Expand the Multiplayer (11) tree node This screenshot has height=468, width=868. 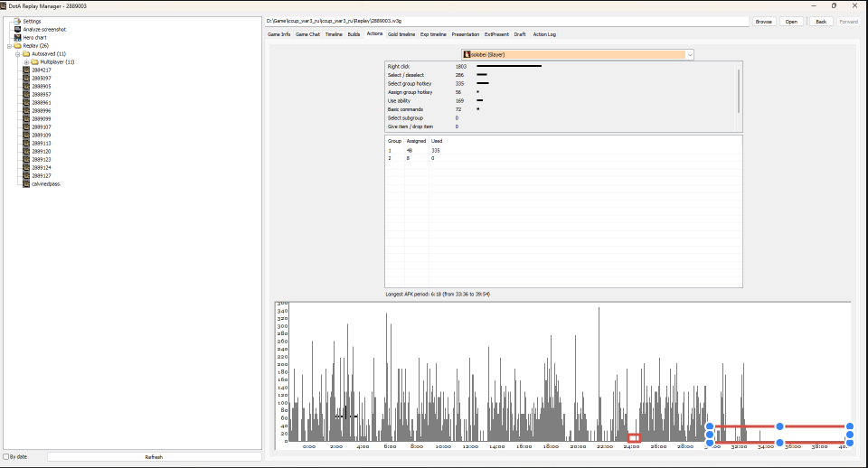[x=26, y=62]
